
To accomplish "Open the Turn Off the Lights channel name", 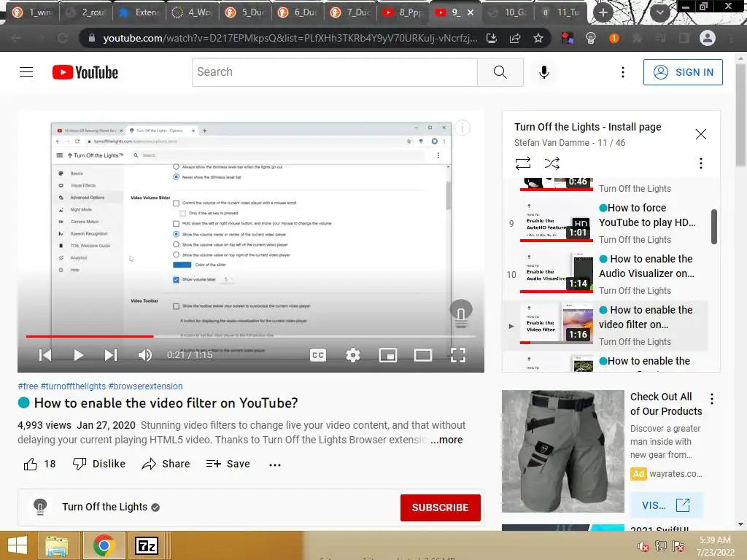I will [105, 507].
